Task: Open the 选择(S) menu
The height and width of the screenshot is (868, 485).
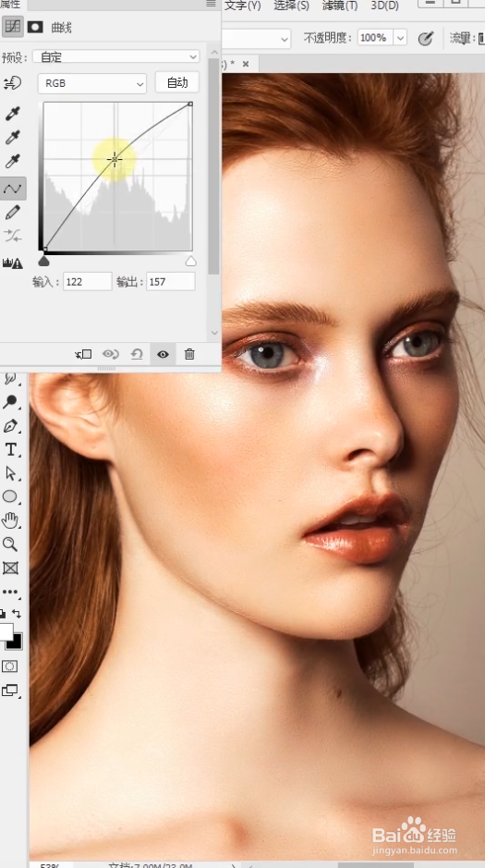Action: (291, 6)
